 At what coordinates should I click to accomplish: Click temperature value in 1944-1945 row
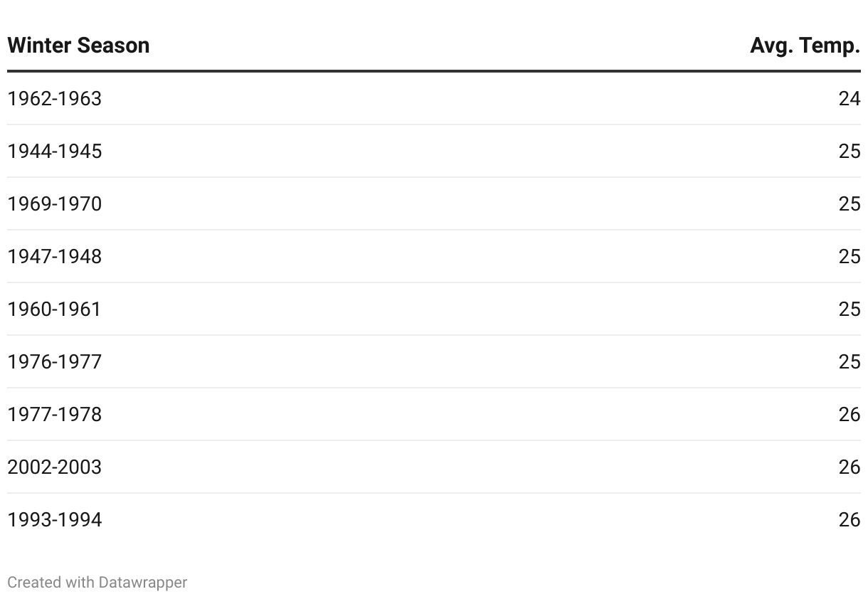pos(849,151)
